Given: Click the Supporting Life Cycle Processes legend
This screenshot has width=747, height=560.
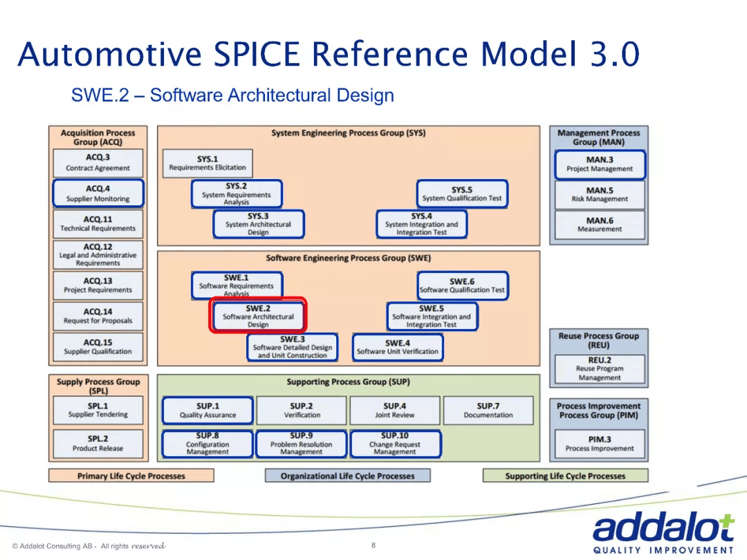Looking at the screenshot, I should (566, 476).
